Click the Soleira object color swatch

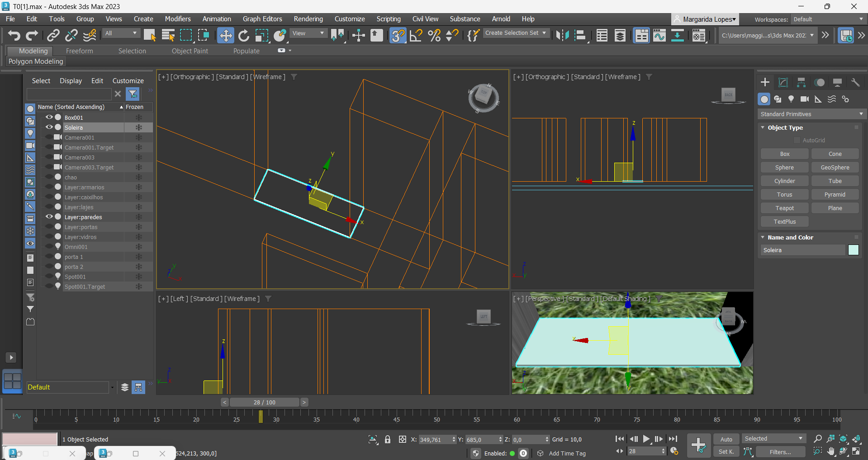pos(853,250)
